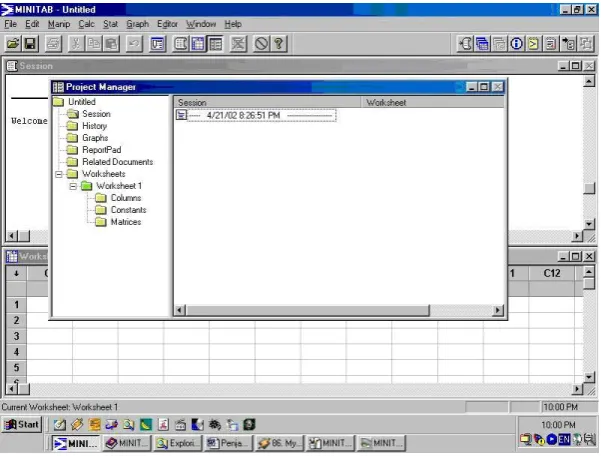Screen dimensions: 601x456
Task: Open the Window menu
Action: pos(201,24)
